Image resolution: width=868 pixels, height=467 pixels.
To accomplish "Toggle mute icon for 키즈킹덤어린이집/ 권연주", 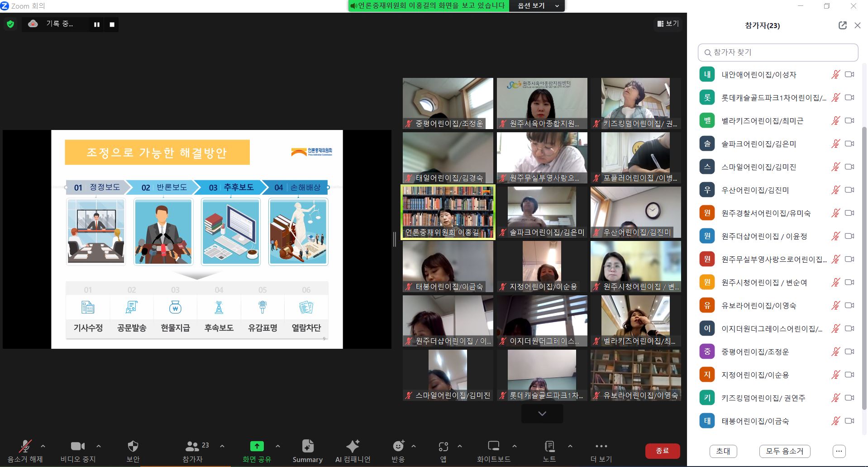I will click(x=835, y=398).
